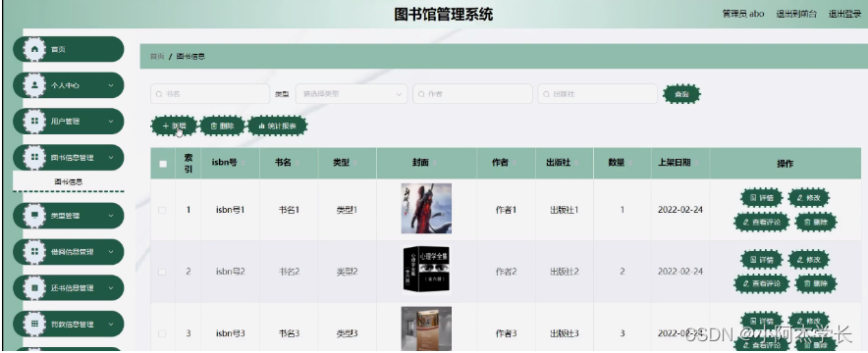
Task: Click 退出登录 in the header
Action: [x=844, y=14]
